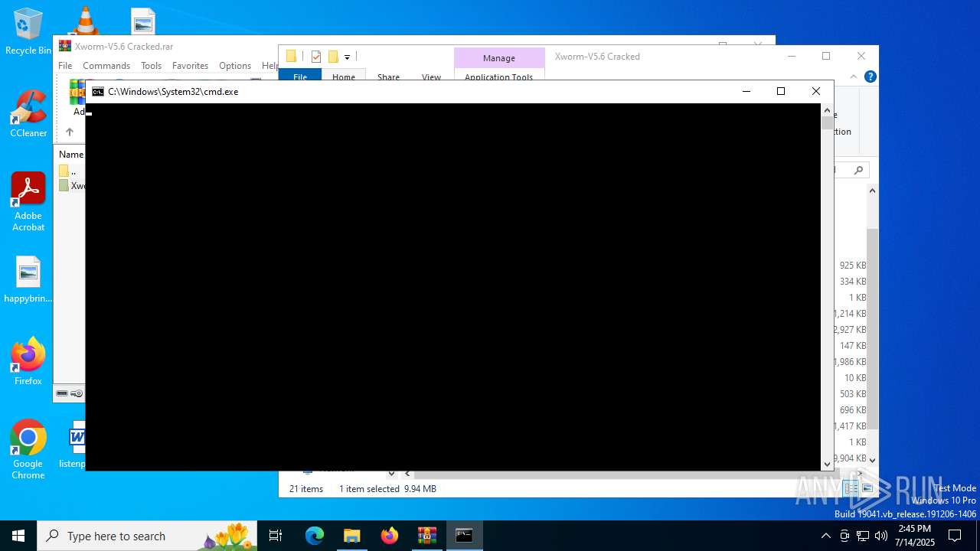Click the Explorer search magnifier icon
Screen dimensions: 980x551
click(858, 170)
